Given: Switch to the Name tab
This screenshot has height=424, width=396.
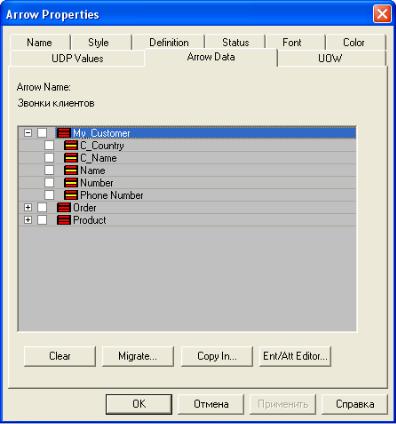Looking at the screenshot, I should [39, 43].
